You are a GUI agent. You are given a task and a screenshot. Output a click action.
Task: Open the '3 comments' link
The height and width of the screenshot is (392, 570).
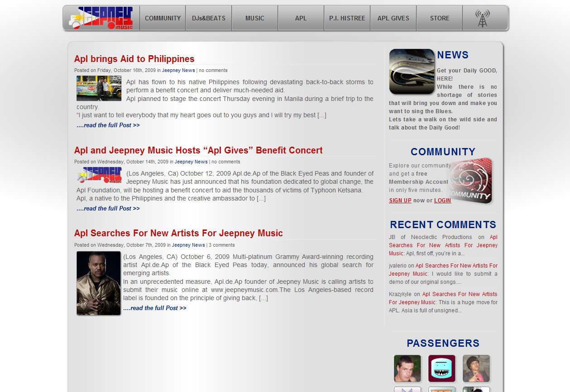(x=222, y=245)
